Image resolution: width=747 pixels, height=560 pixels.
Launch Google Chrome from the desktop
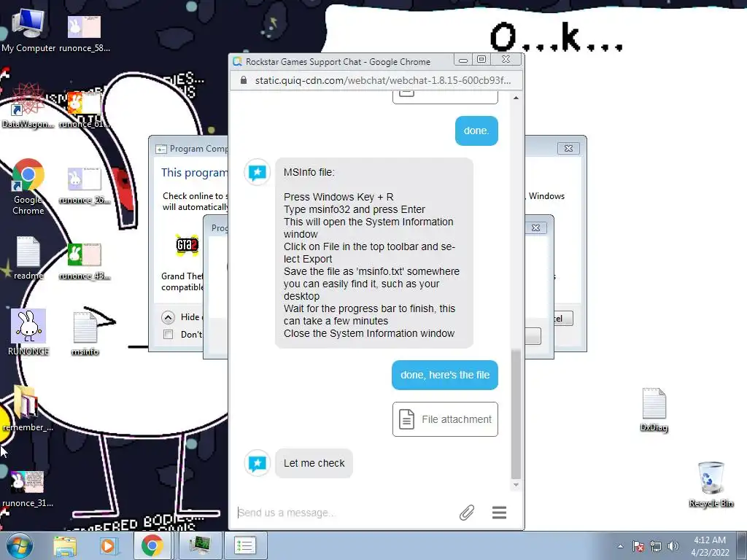click(x=28, y=186)
